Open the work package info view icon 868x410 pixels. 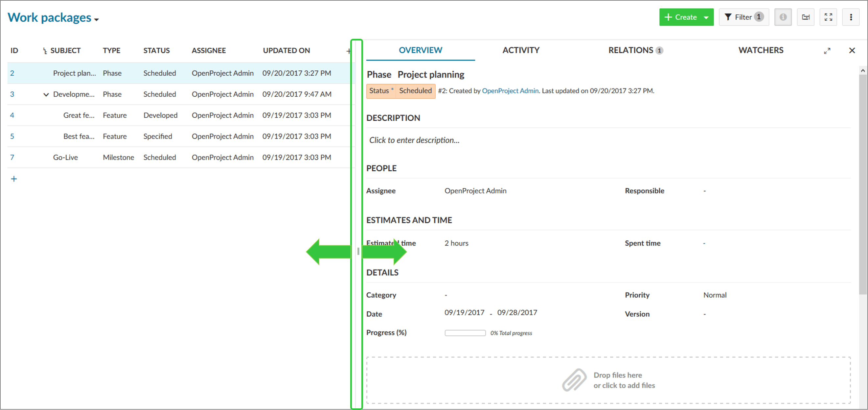783,17
